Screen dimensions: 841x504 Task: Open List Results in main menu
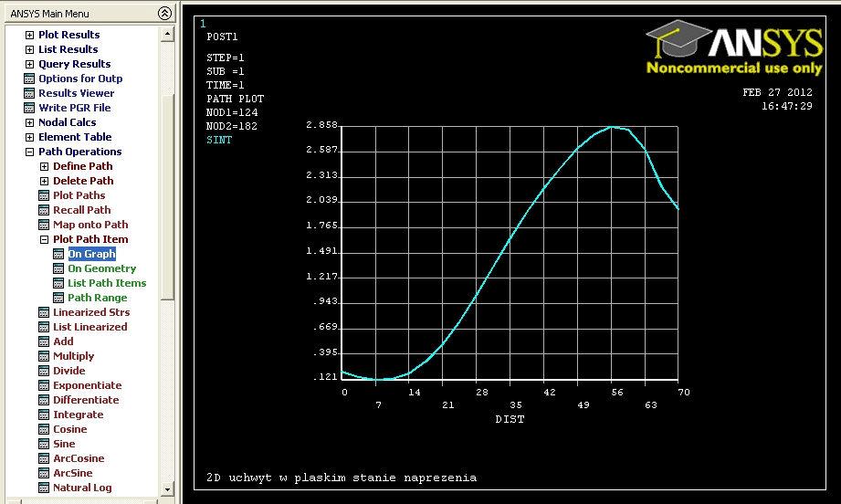click(68, 49)
